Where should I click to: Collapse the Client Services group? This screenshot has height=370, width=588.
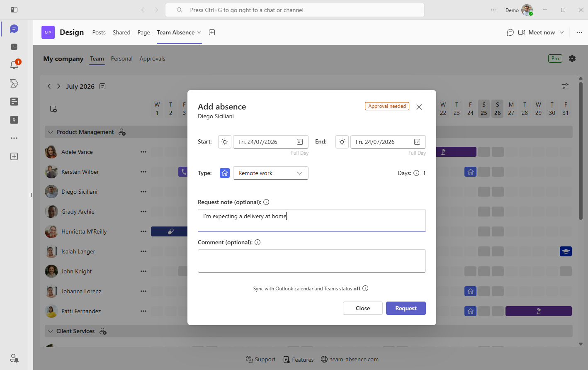click(51, 331)
